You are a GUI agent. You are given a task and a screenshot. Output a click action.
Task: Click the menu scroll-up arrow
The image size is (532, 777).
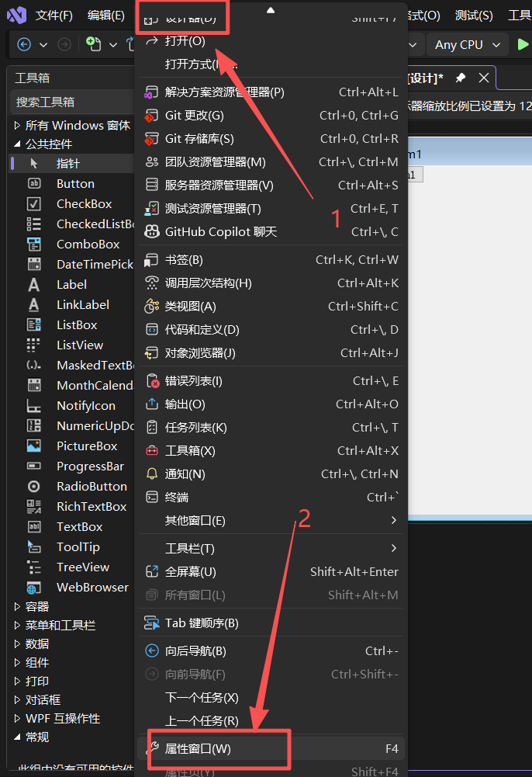271,10
